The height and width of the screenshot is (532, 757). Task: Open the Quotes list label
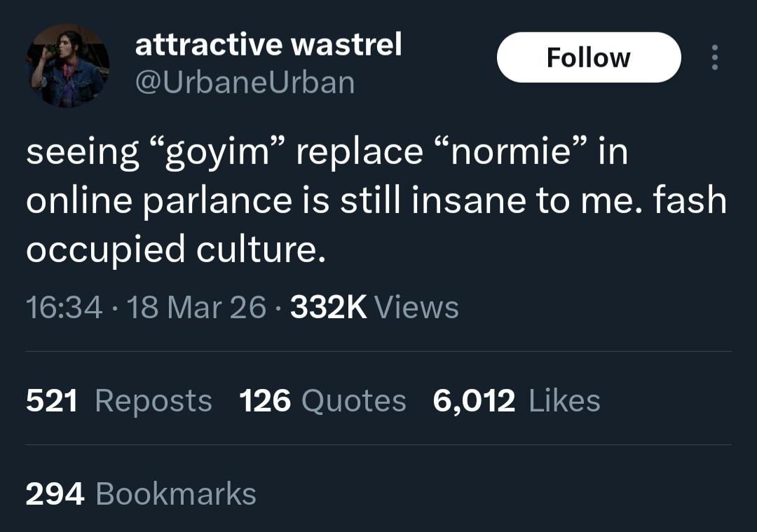click(353, 401)
